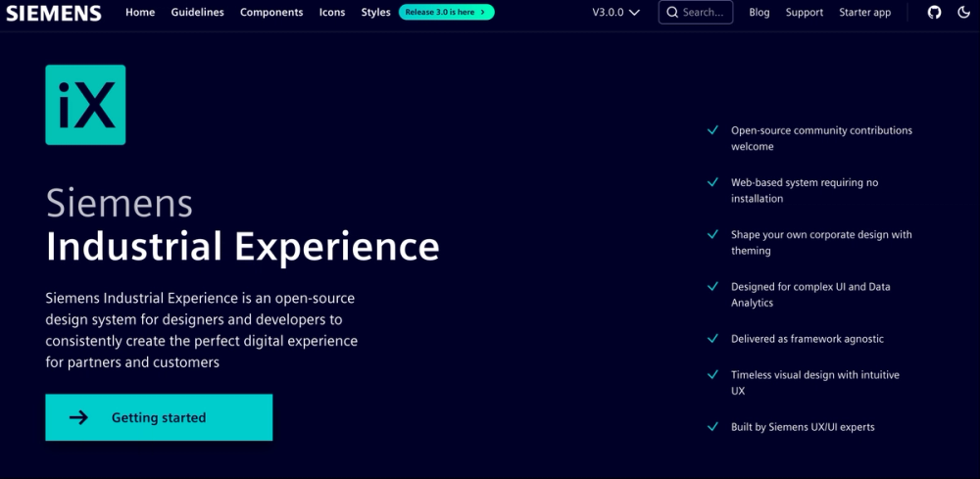Go to Home in navigation
Screen dimensions: 980x479
click(x=140, y=13)
